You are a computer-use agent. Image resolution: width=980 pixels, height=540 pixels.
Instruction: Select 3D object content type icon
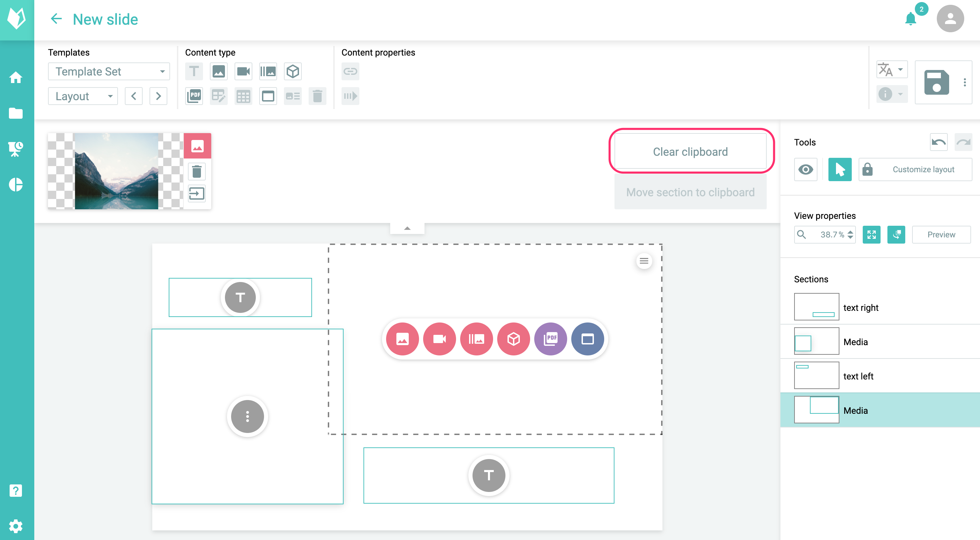point(293,72)
